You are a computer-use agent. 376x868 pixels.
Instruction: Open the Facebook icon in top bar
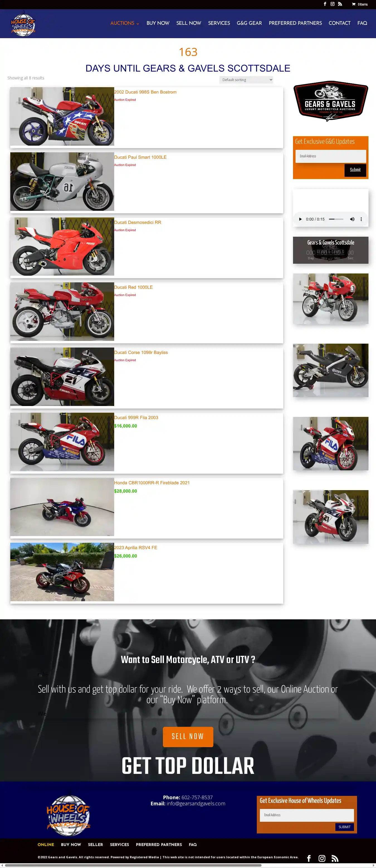coord(325,4)
